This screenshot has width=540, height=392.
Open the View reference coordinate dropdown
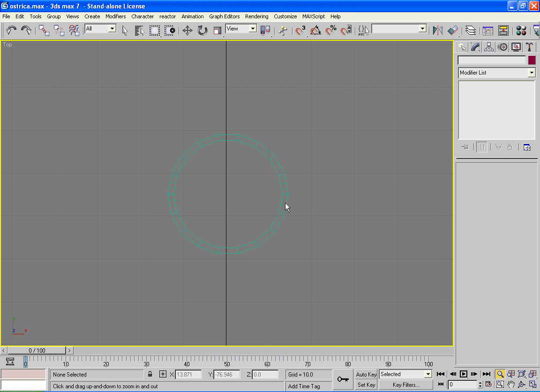tap(253, 29)
